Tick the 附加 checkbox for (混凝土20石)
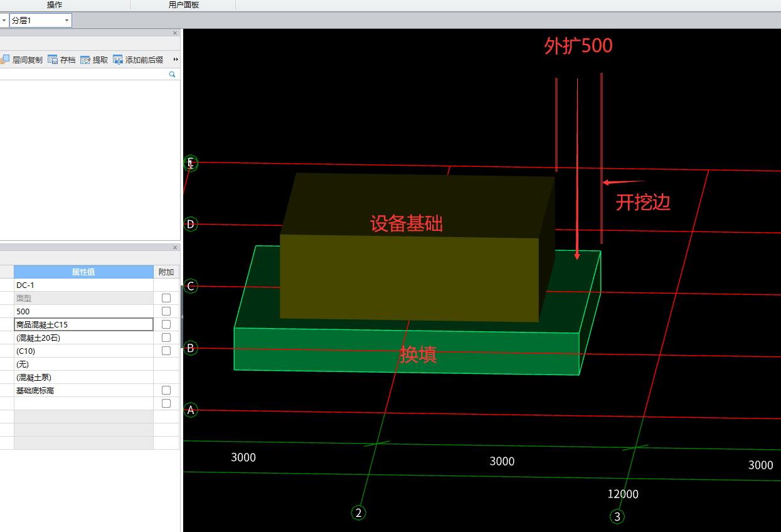Viewport: 781px width, 532px height. (x=166, y=338)
